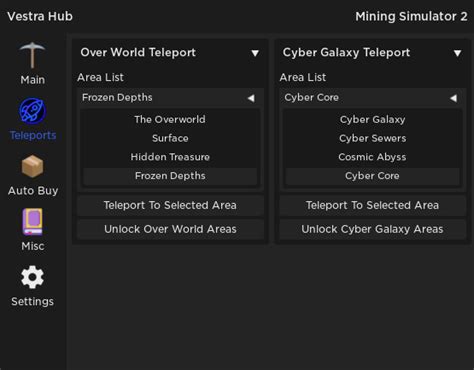This screenshot has height=370, width=474.
Task: Open the Misc book icon
Action: pyautogui.click(x=32, y=222)
